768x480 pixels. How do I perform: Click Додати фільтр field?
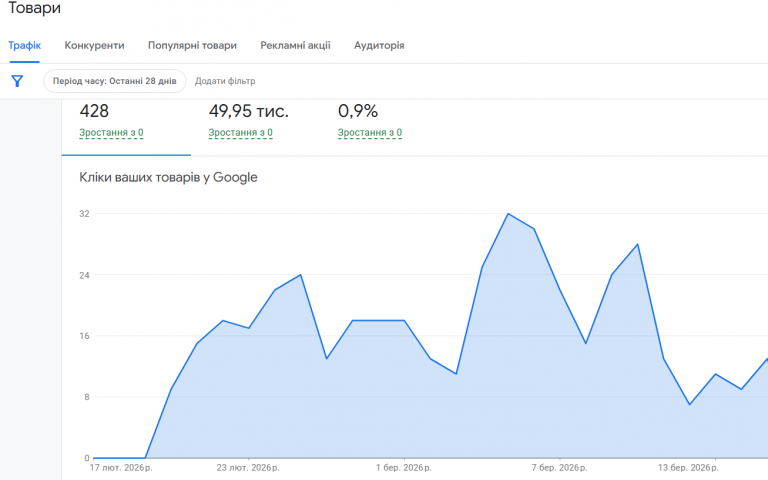click(x=225, y=81)
